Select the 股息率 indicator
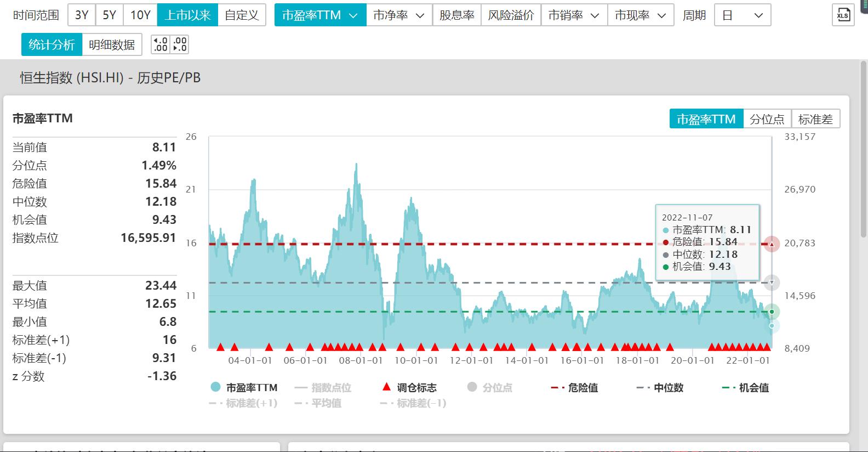Image resolution: width=868 pixels, height=452 pixels. click(x=456, y=15)
